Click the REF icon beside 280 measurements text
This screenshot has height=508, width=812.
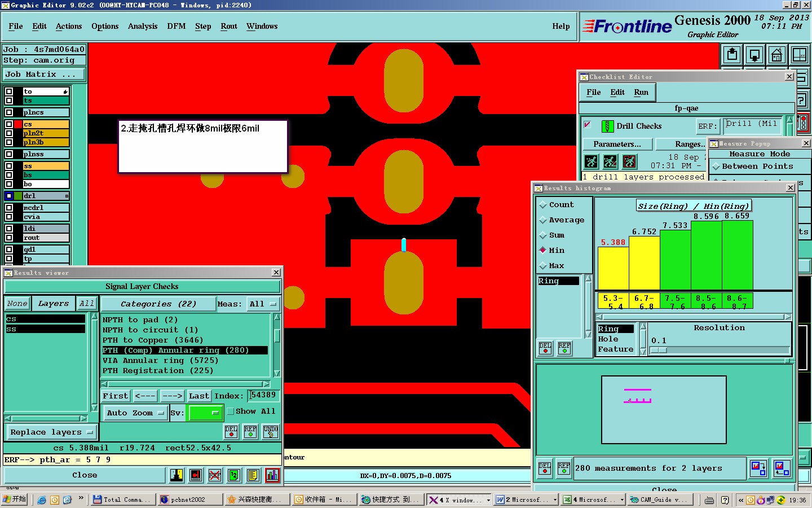click(564, 468)
